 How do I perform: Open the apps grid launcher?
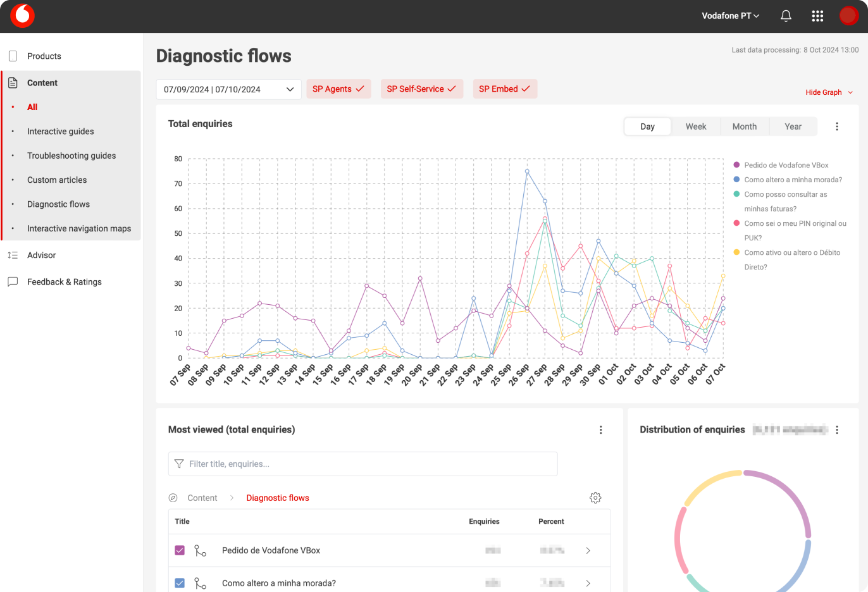tap(817, 16)
